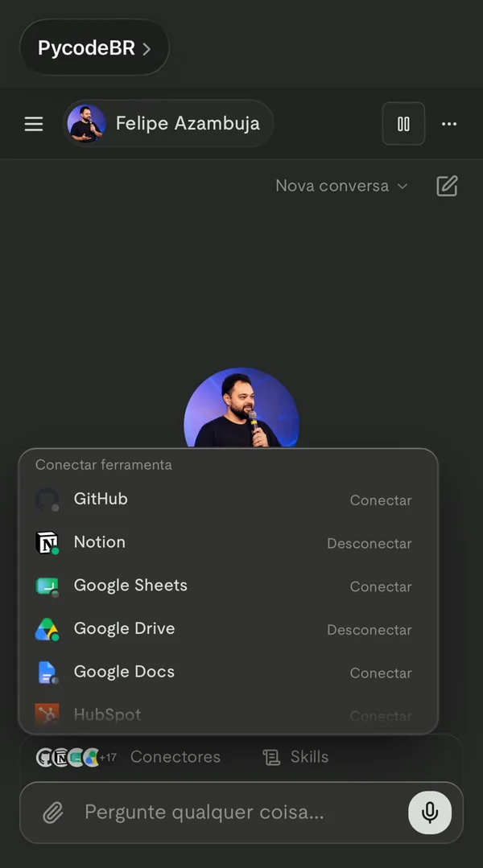Connect the Google Sheets tool
The image size is (483, 868).
click(381, 586)
